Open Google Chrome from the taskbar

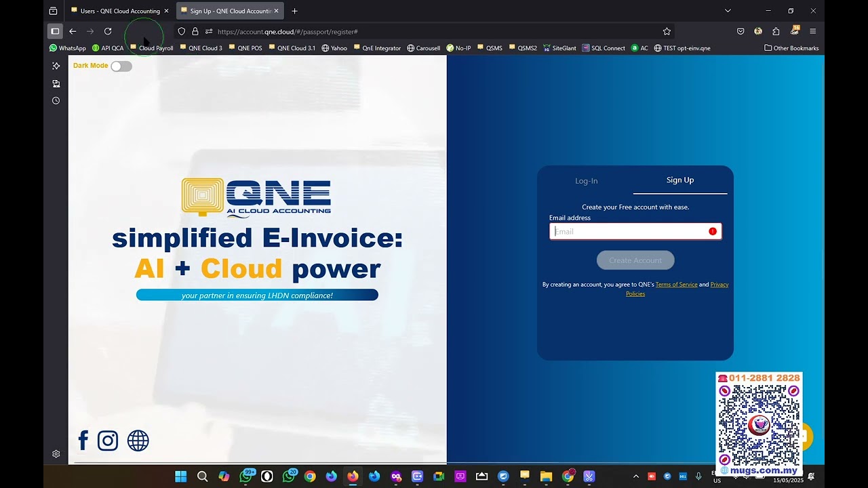(x=310, y=476)
